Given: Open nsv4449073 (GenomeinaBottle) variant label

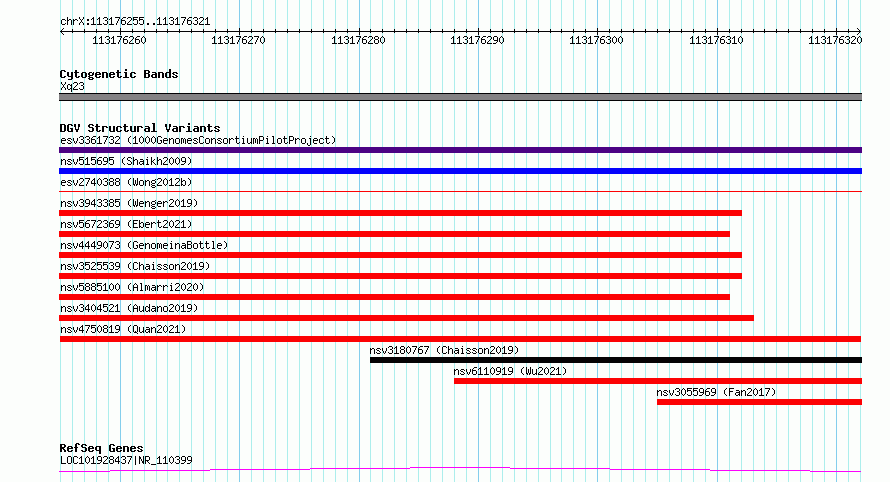Looking at the screenshot, I should (144, 245).
